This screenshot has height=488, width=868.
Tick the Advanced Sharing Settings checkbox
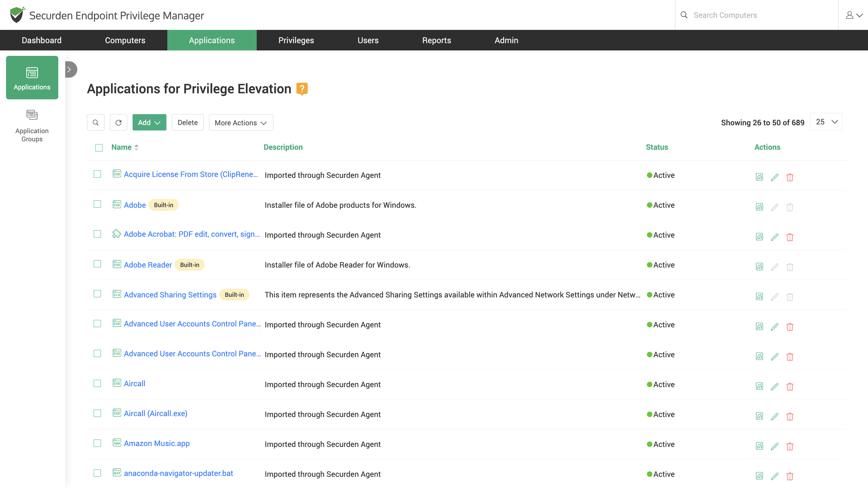pyautogui.click(x=97, y=294)
